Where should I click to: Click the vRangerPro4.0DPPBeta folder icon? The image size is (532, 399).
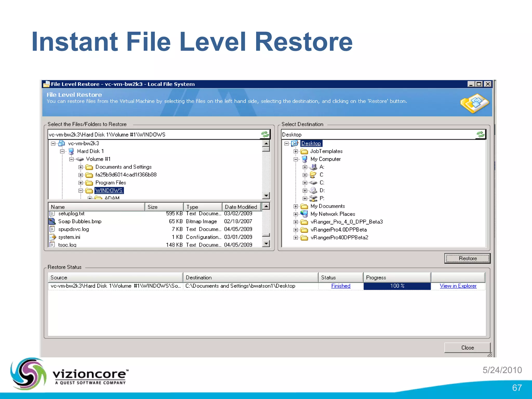[x=304, y=230]
